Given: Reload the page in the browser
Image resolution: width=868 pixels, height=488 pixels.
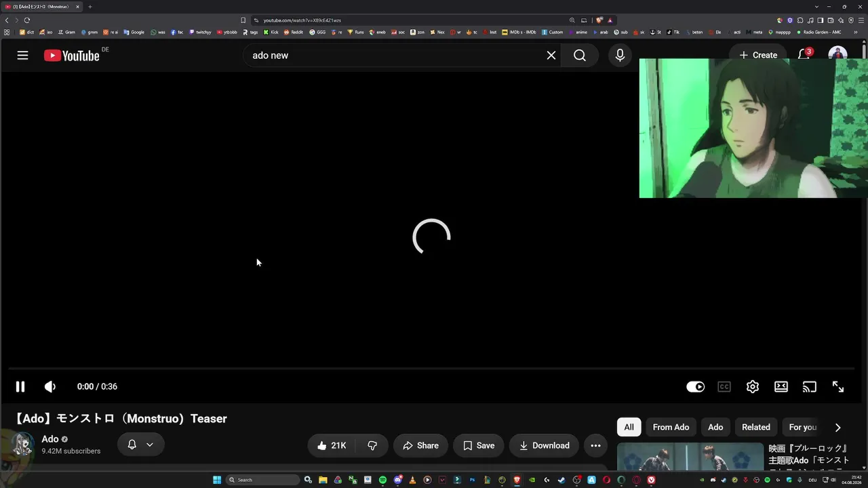Looking at the screenshot, I should (27, 20).
